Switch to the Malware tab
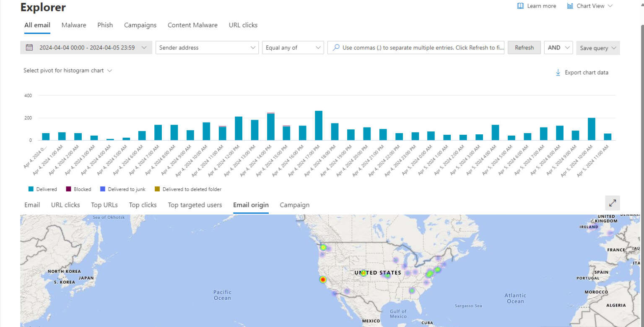The image size is (644, 327). coord(74,25)
